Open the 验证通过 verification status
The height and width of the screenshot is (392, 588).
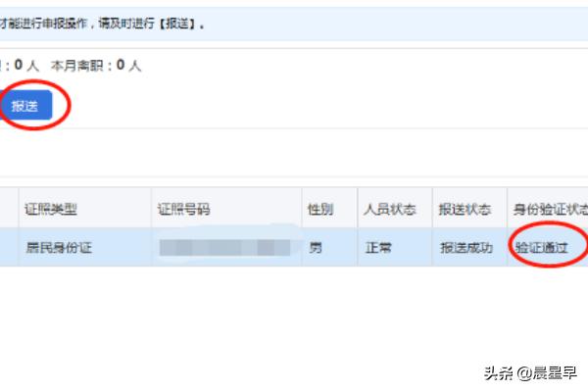tap(541, 247)
